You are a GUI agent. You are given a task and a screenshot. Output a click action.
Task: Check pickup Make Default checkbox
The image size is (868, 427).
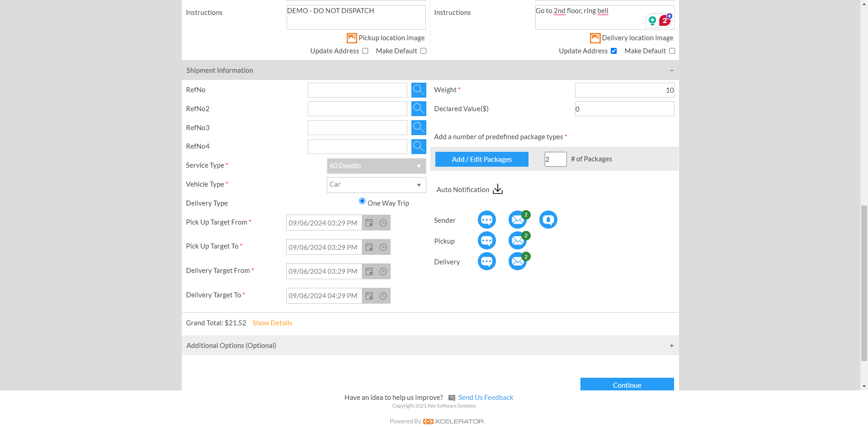pos(423,51)
